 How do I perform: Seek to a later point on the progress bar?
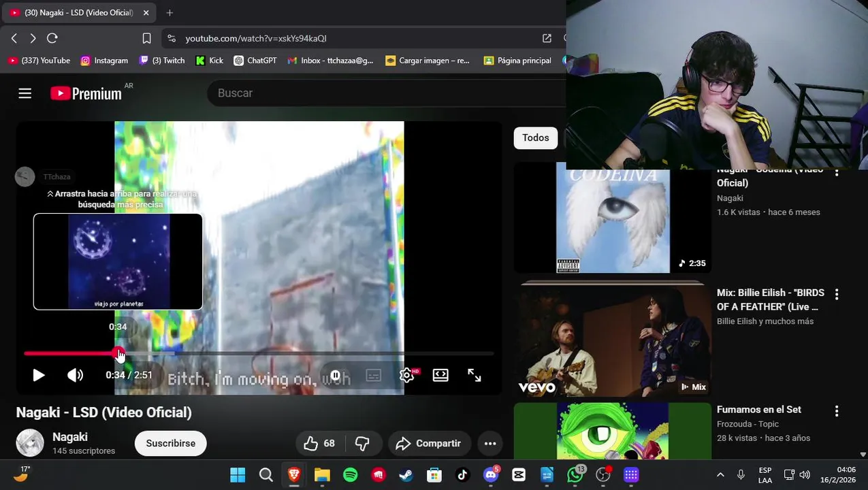(x=306, y=353)
